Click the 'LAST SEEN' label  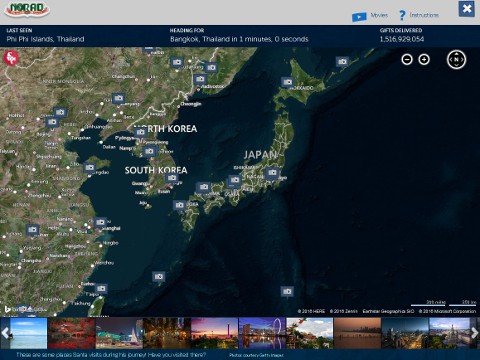click(x=19, y=30)
